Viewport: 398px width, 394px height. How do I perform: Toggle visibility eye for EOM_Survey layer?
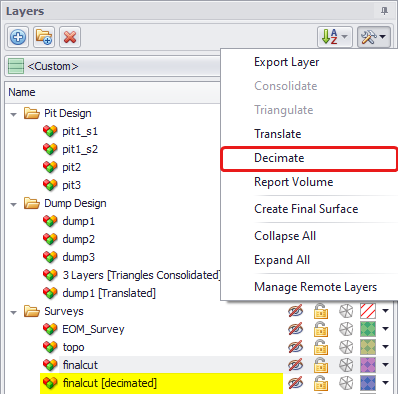click(x=295, y=329)
